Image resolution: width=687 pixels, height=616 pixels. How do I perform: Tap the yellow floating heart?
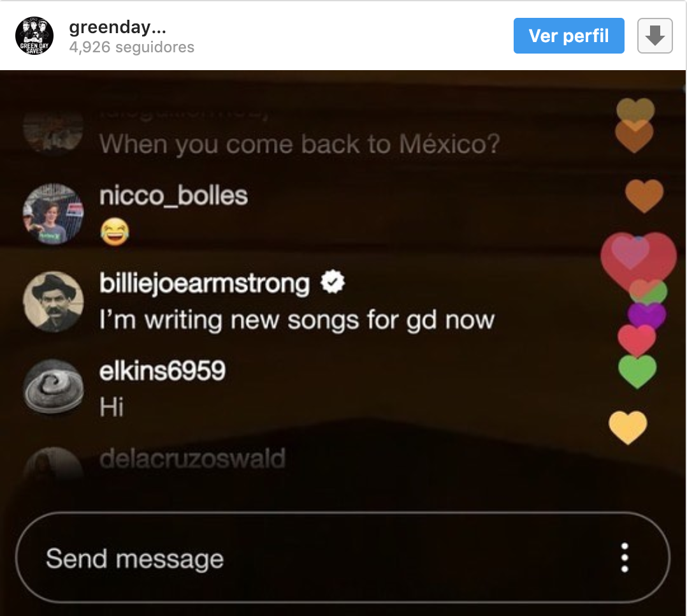coord(628,427)
